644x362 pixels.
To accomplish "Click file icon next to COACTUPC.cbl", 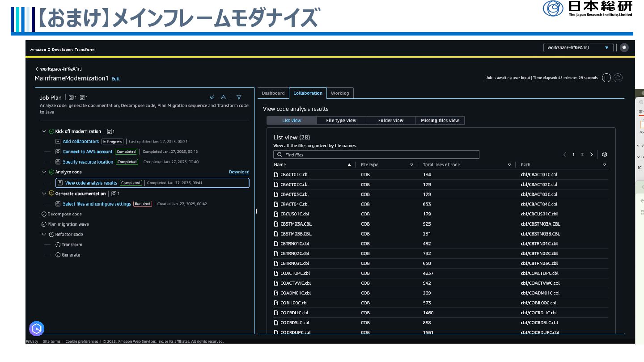I will (x=276, y=273).
